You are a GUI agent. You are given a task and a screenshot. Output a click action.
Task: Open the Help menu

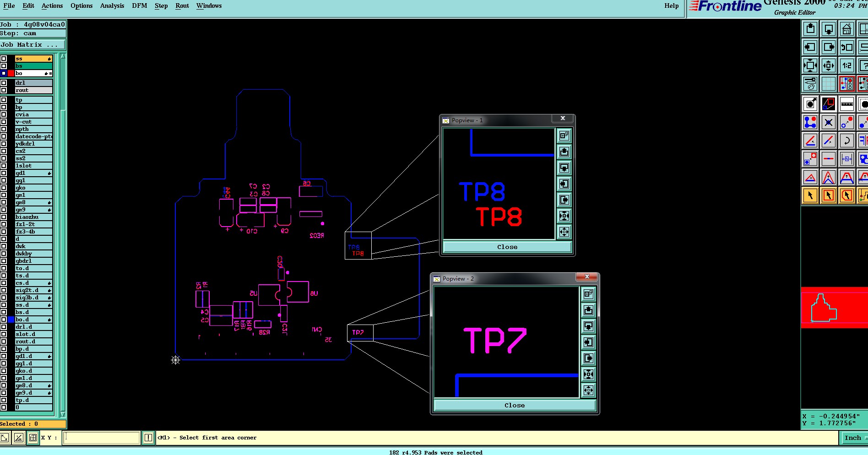click(672, 5)
